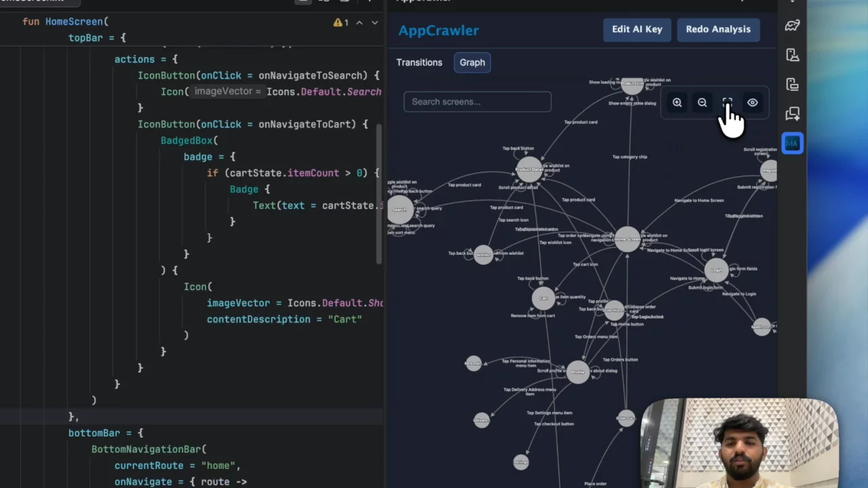Click the 'Navigate to Login' edge label
Viewport: 868px width, 488px height.
pos(739,293)
